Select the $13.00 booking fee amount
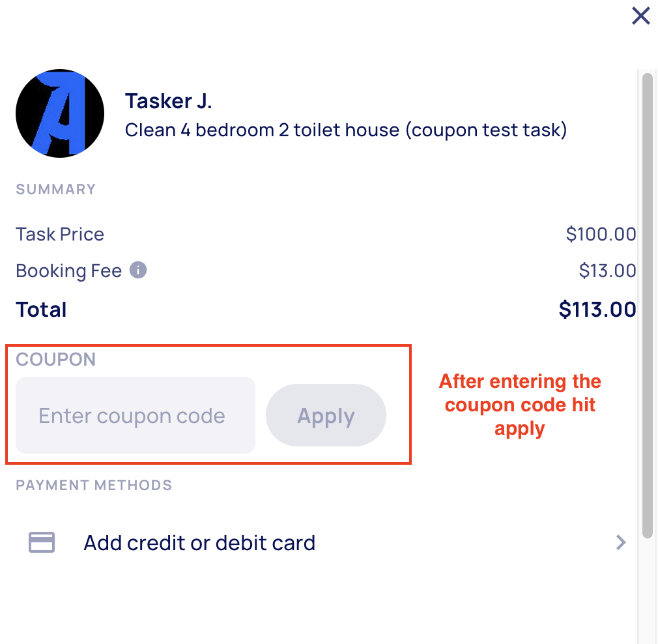The width and height of the screenshot is (658, 644). (607, 271)
